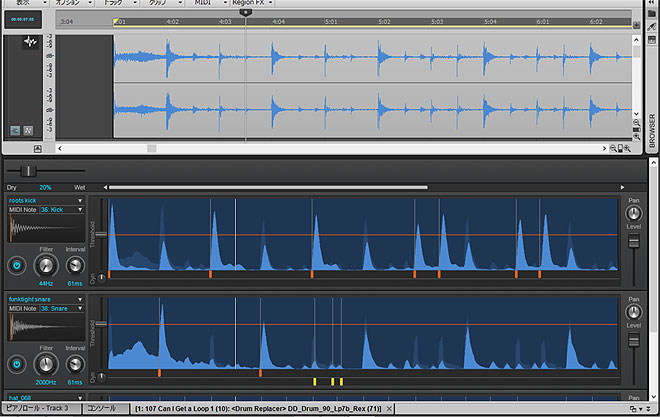
Task: Adjust the Dry/Wet mix slider
Action: 29,171
